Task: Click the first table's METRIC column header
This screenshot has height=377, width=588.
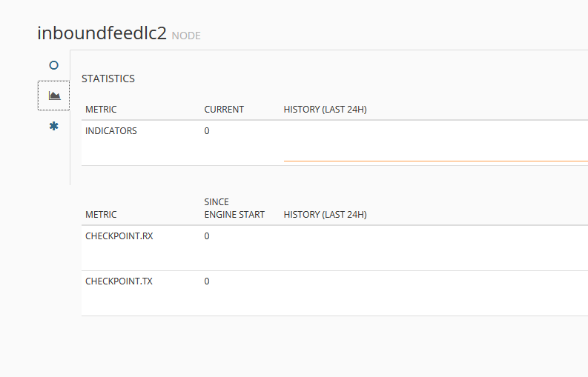Action: 101,110
